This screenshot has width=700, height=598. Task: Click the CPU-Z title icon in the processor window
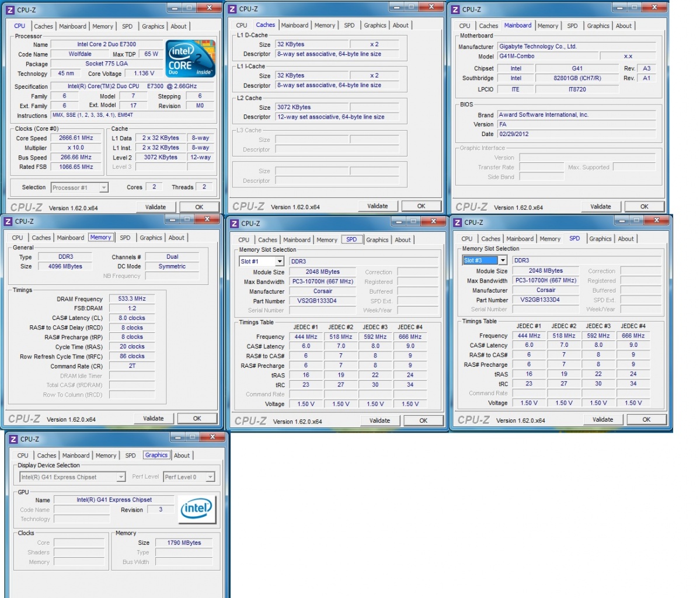(10, 10)
